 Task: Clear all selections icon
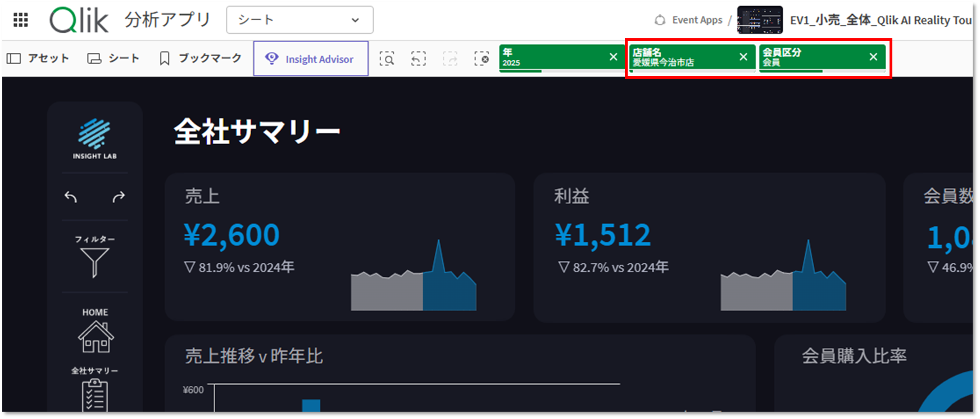pyautogui.click(x=482, y=58)
